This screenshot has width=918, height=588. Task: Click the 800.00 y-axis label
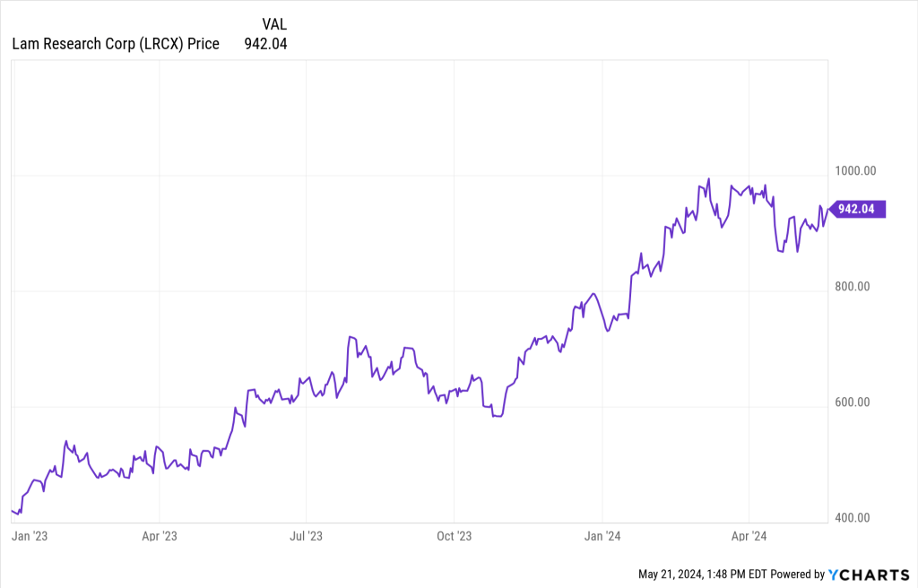coord(852,287)
